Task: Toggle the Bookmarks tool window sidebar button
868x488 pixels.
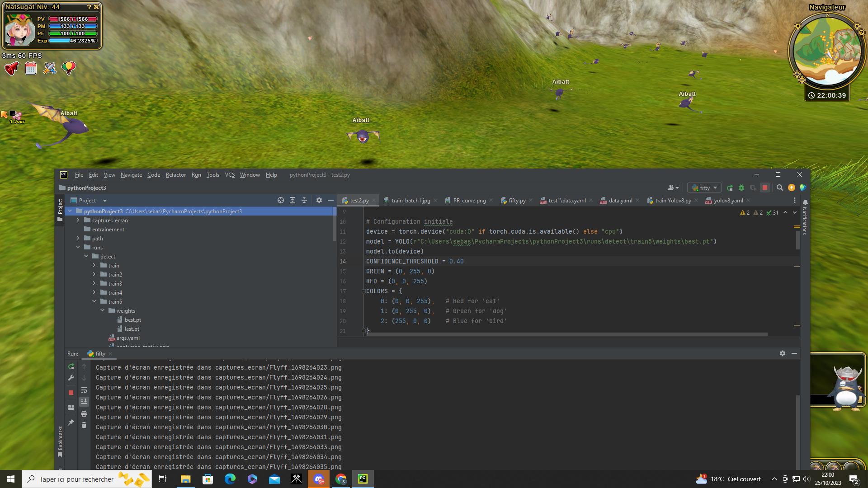Action: point(60,441)
